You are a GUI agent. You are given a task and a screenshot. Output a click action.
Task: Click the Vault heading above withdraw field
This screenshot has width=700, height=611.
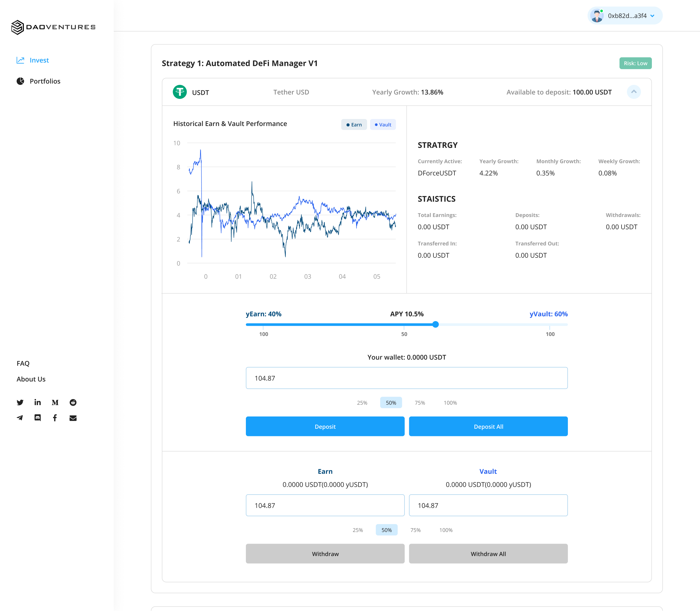pos(488,472)
